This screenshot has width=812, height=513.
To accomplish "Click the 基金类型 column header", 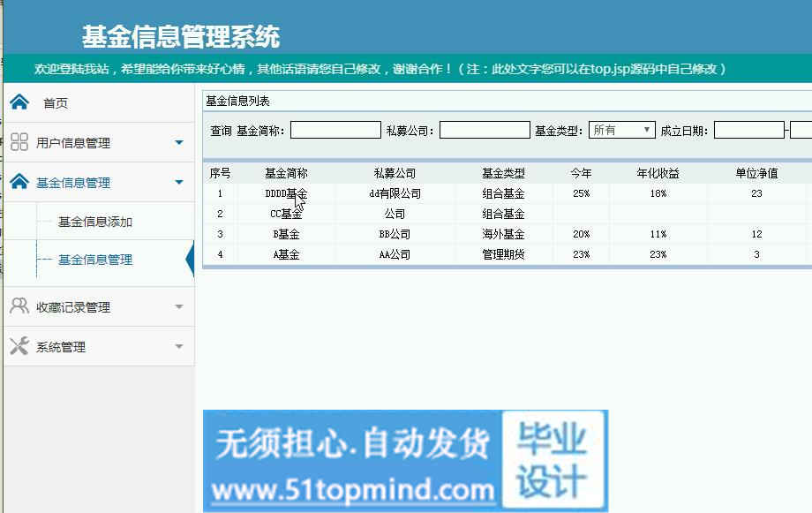I will [503, 173].
